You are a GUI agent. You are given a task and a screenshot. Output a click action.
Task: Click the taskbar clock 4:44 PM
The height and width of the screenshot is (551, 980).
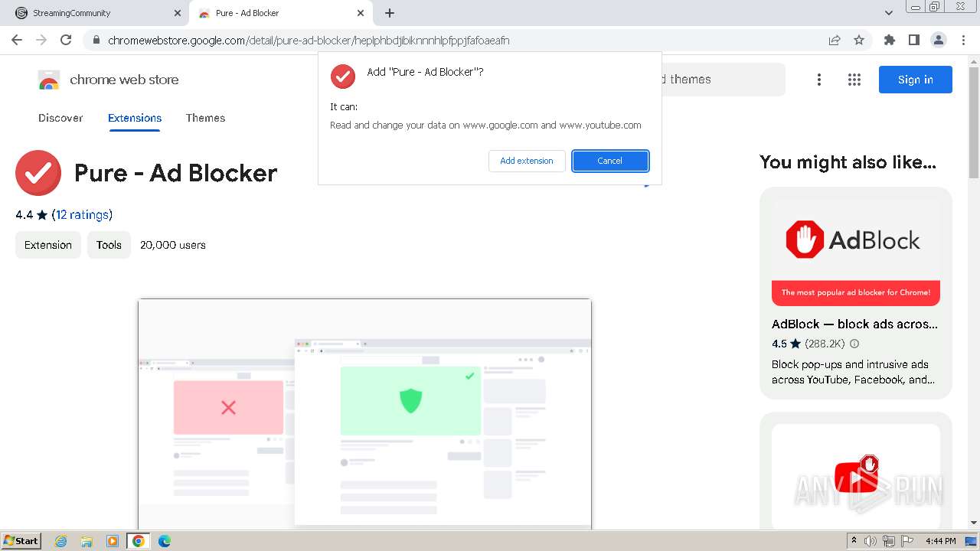(940, 541)
